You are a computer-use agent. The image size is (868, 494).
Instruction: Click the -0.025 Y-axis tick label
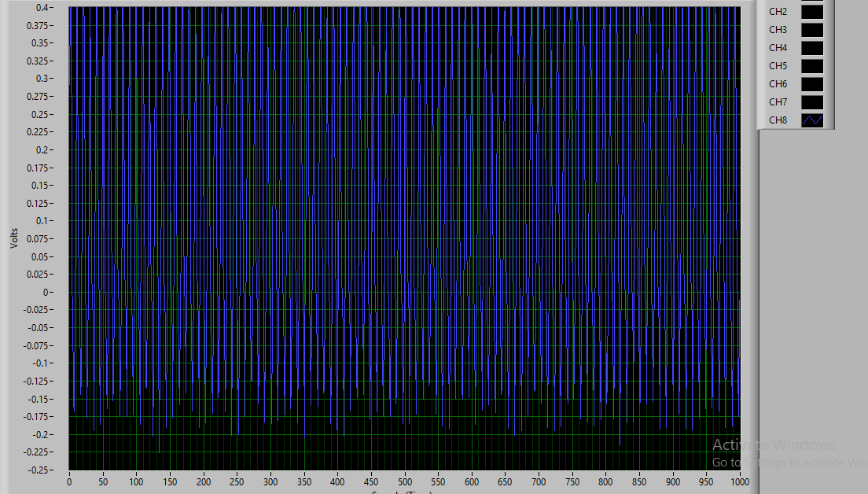pyautogui.click(x=36, y=310)
